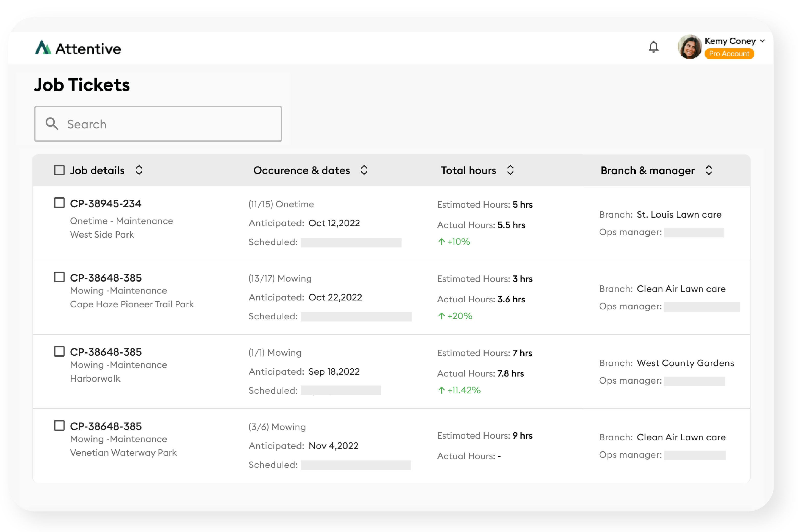
Task: Toggle the select-all header checkbox
Action: (59, 170)
